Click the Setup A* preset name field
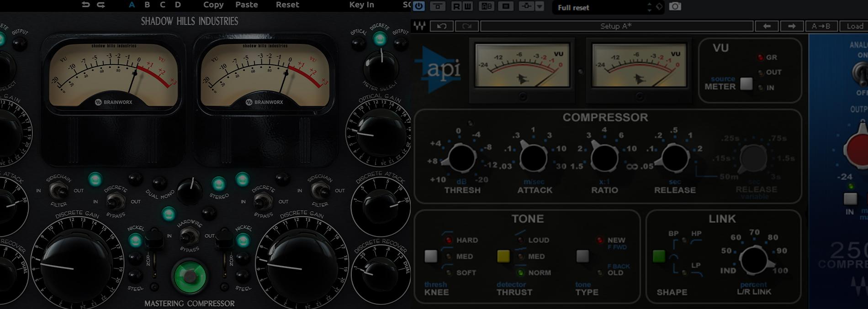 [616, 26]
